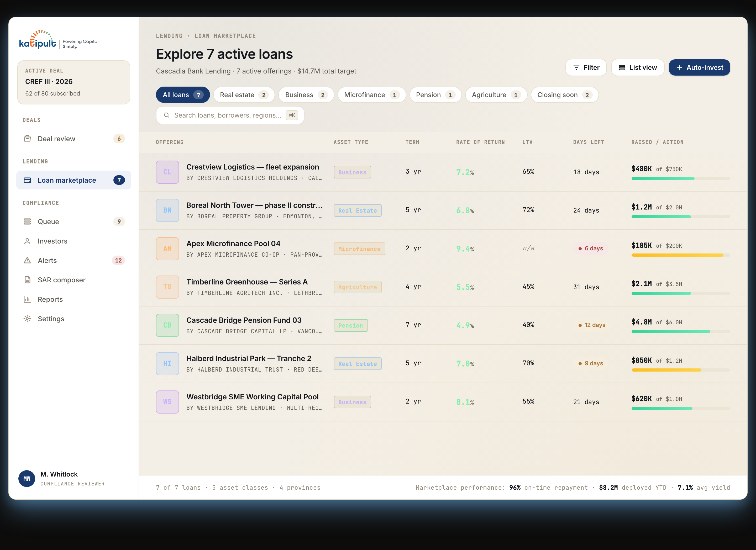Show the Closing soon tab
756x550 pixels.
(565, 95)
